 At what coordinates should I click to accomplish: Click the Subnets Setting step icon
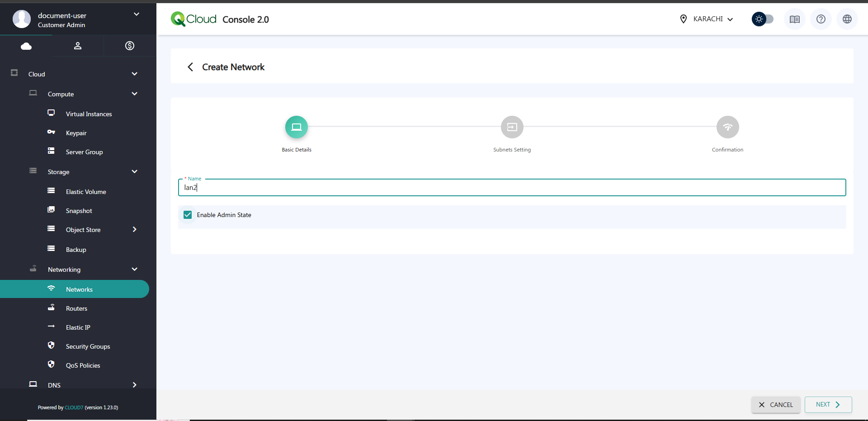coord(512,127)
